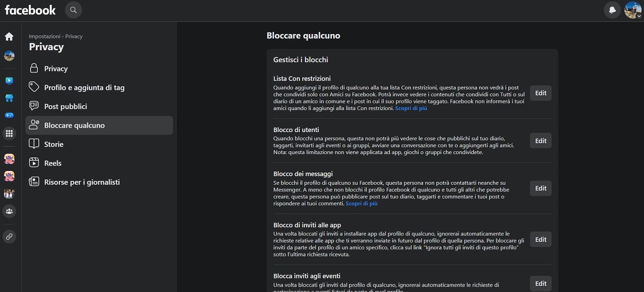Open the Groups people icon in sidebar
This screenshot has width=644, height=292.
pos(9,211)
